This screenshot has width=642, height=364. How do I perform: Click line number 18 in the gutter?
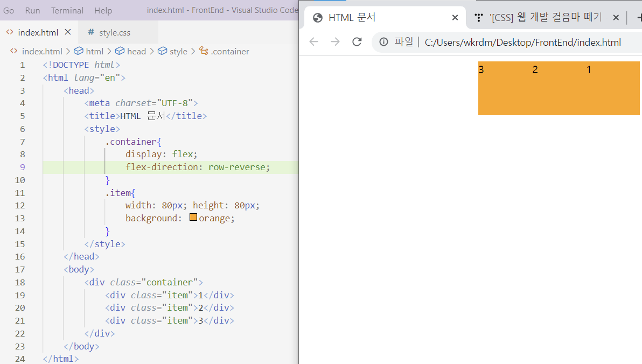tap(20, 283)
